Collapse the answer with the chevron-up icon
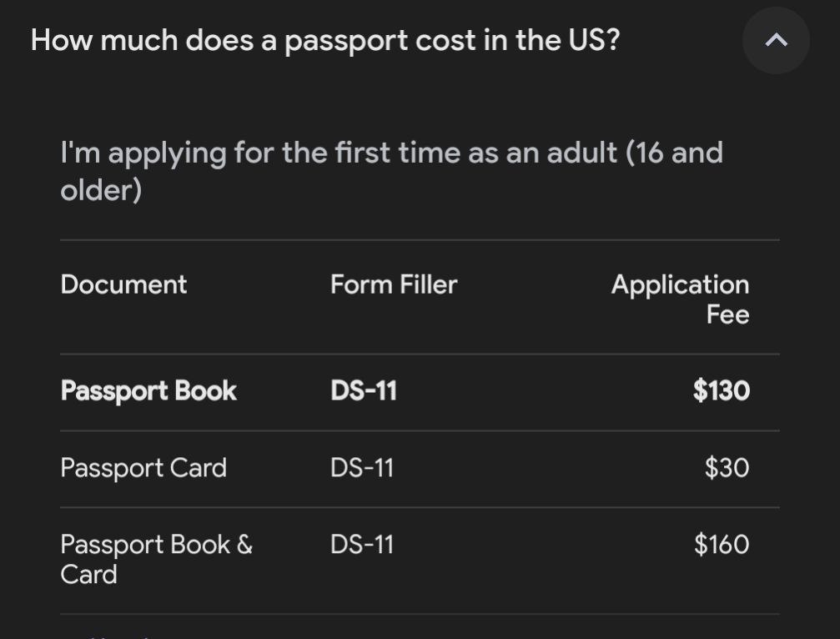Image resolution: width=840 pixels, height=639 pixels. [x=776, y=40]
